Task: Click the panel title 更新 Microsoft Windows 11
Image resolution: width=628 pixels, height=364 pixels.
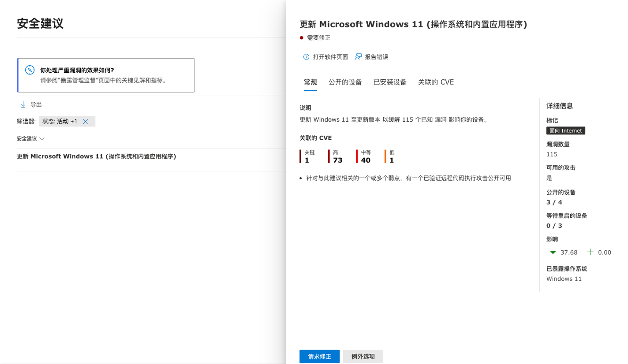Action: pyautogui.click(x=413, y=24)
